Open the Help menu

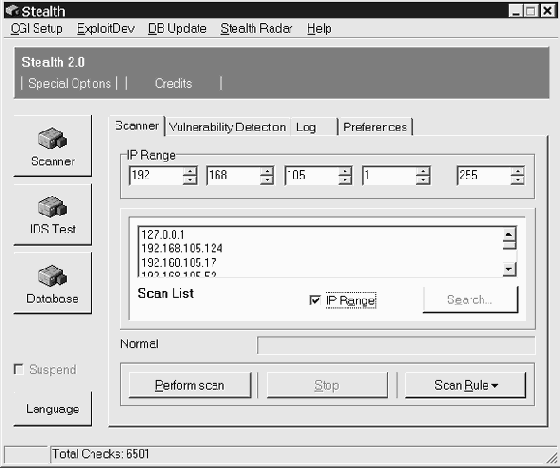[x=319, y=29]
